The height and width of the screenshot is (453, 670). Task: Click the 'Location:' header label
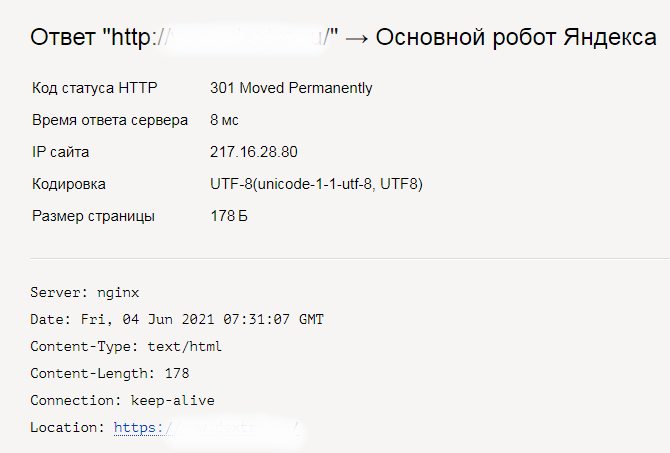click(68, 427)
